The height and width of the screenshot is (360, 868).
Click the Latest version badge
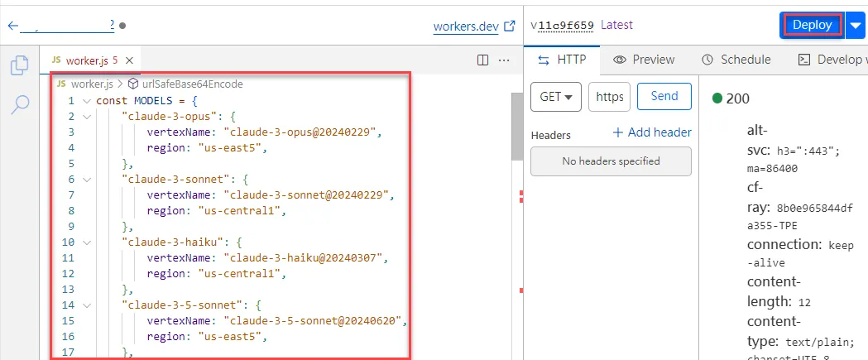[x=616, y=25]
